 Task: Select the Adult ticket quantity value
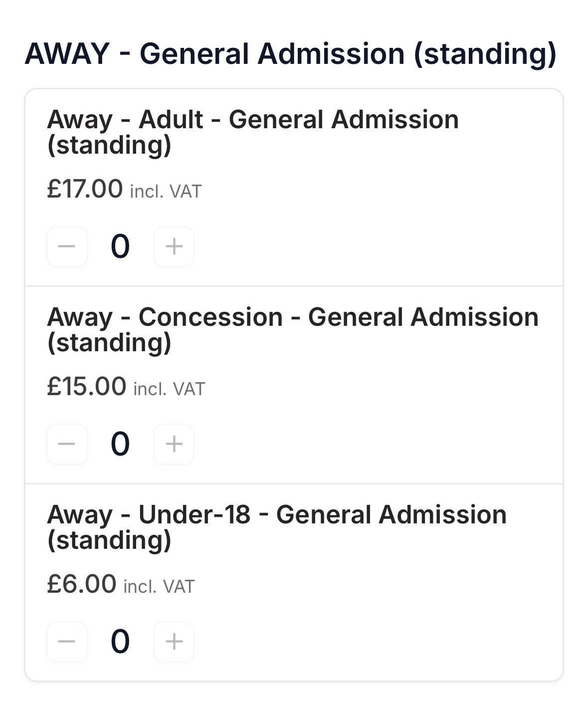point(120,246)
